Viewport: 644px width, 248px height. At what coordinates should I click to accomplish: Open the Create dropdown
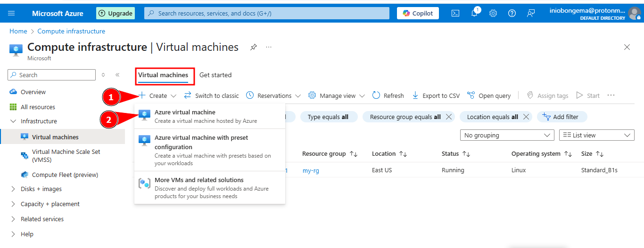157,96
